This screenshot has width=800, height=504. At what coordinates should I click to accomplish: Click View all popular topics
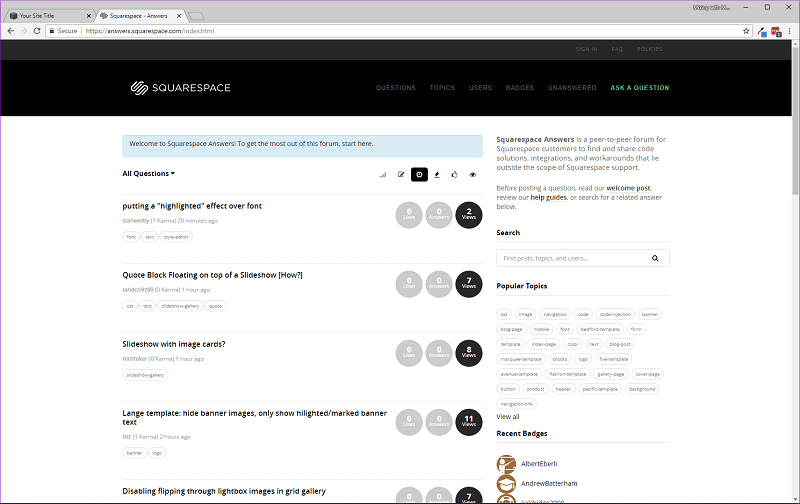coord(508,417)
